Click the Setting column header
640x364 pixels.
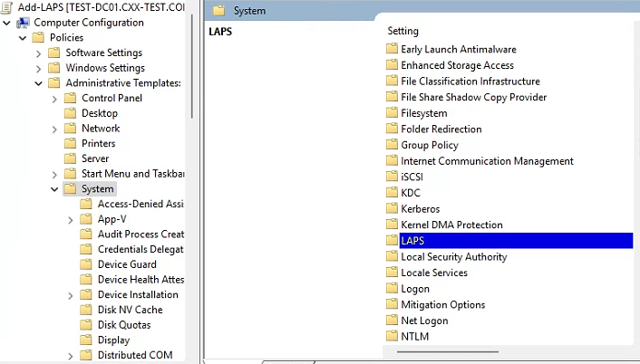403,31
